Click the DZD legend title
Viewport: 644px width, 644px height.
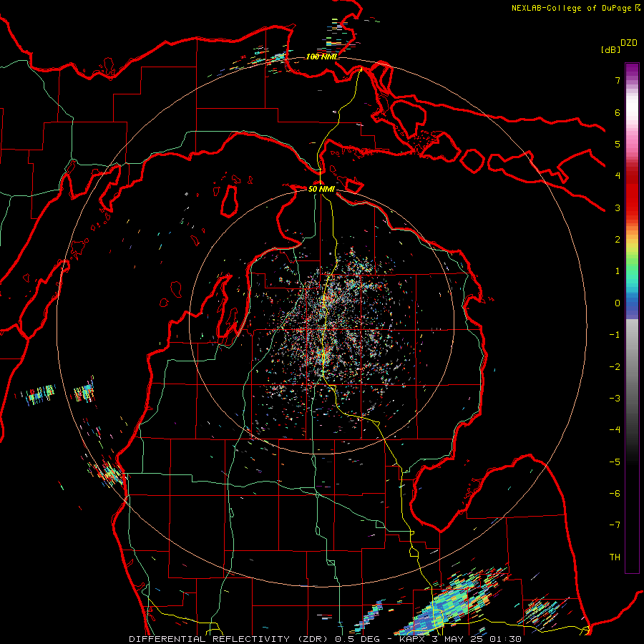629,43
